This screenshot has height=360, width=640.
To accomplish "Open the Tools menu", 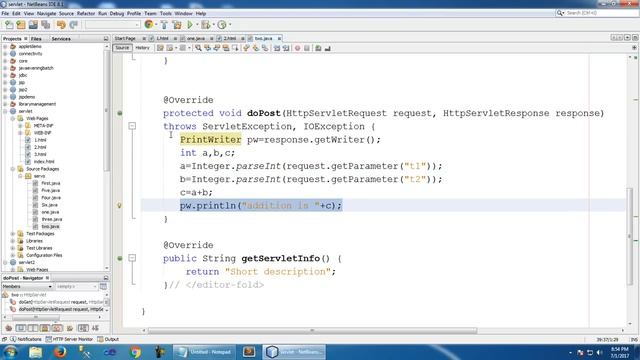I will 166,13.
